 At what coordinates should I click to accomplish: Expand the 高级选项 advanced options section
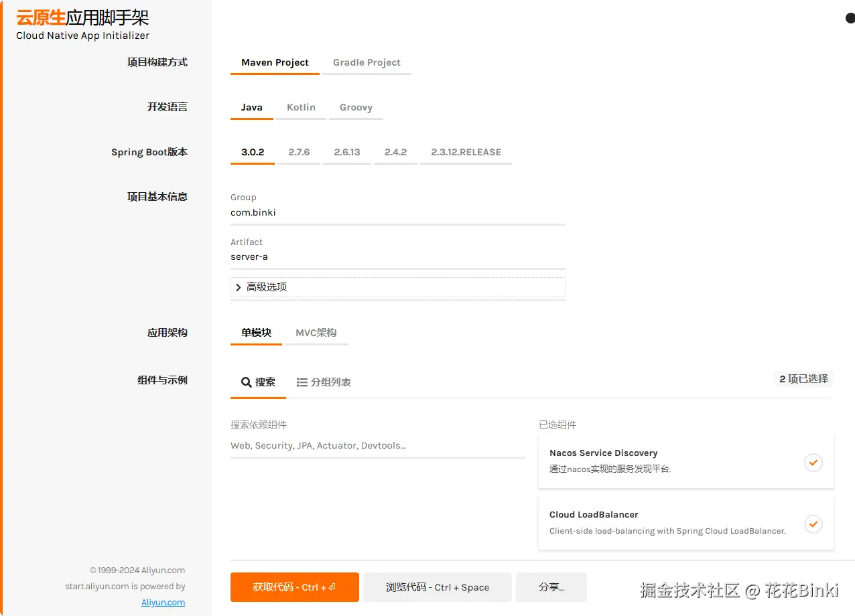(x=398, y=287)
